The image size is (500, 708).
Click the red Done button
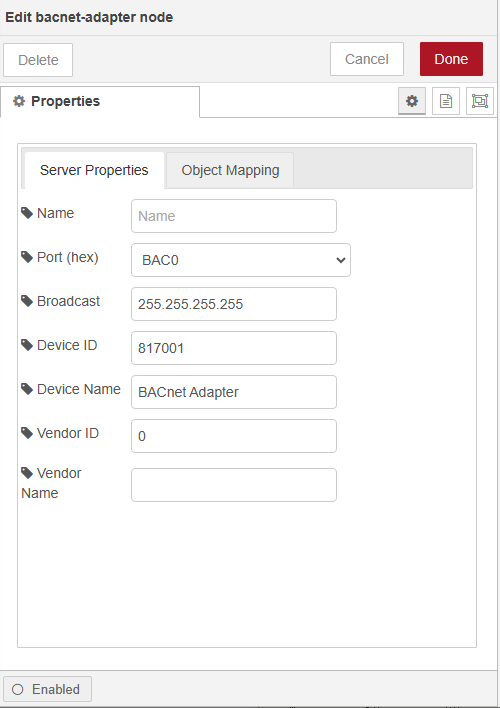coord(451,59)
